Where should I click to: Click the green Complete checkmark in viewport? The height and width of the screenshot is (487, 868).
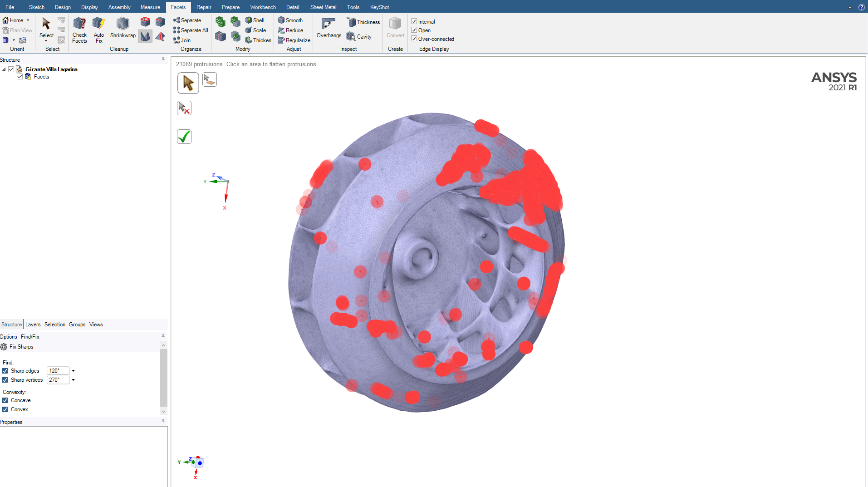184,137
